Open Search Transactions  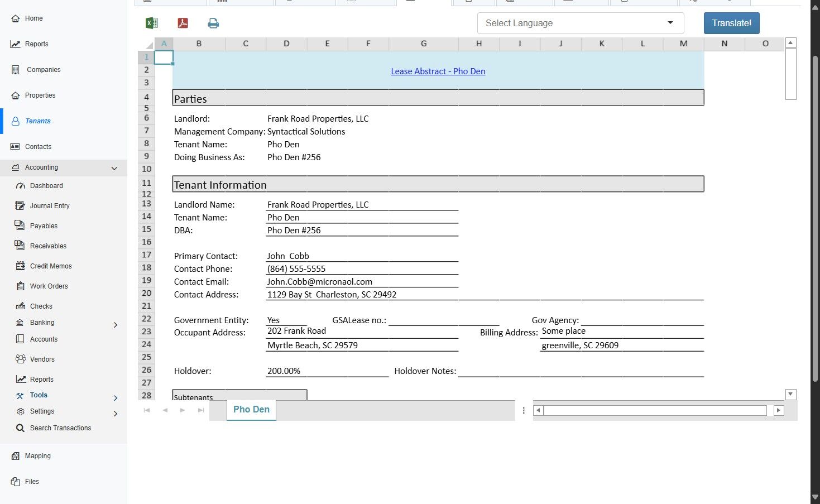60,428
